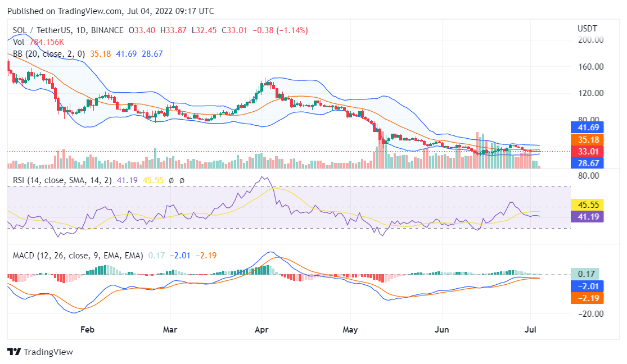
Task: Click the TradingView logo at bottom left
Action: (x=40, y=352)
